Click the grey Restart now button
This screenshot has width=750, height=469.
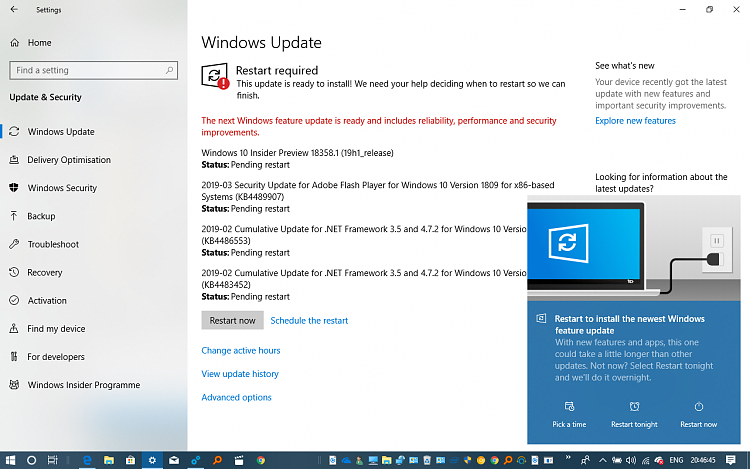(x=232, y=320)
